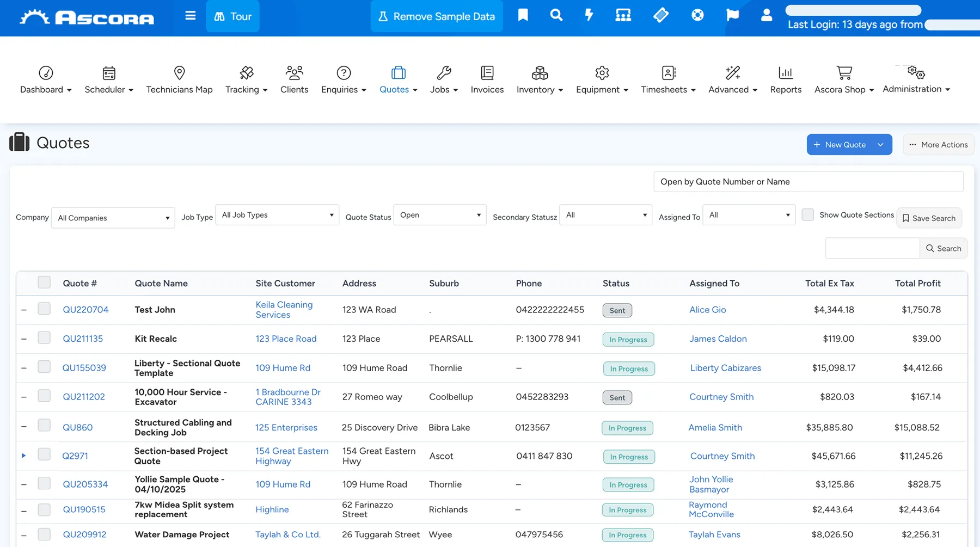Open the Jobs menu
The image size is (980, 547).
pyautogui.click(x=444, y=79)
